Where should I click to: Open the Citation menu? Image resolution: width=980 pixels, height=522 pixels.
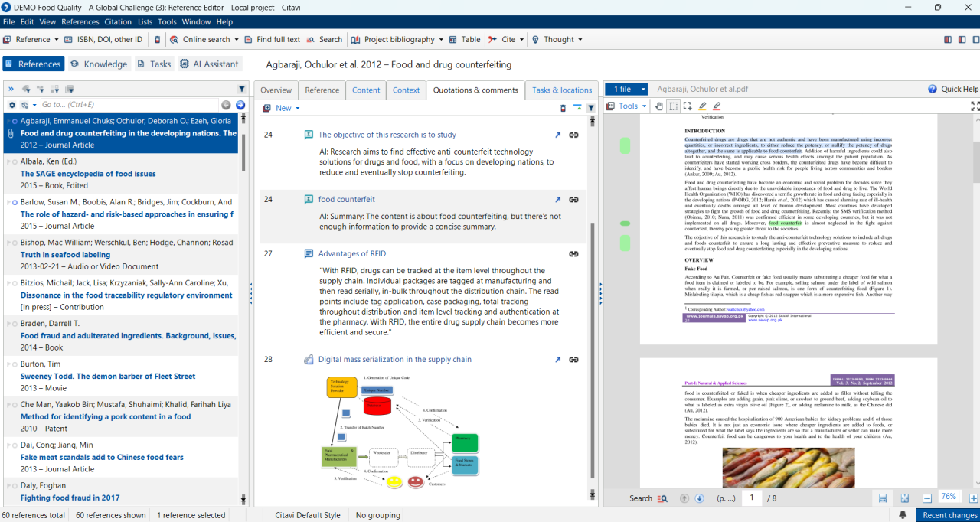click(117, 22)
